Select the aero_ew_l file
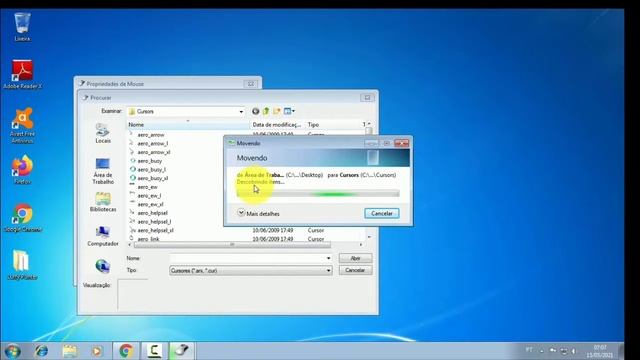Viewport: 640px width, 360px height. click(149, 196)
